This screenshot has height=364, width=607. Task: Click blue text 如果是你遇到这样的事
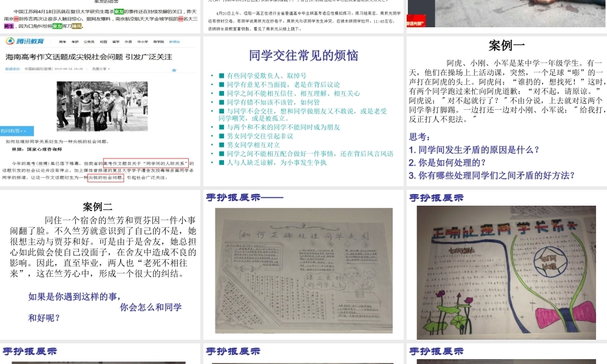[74, 297]
